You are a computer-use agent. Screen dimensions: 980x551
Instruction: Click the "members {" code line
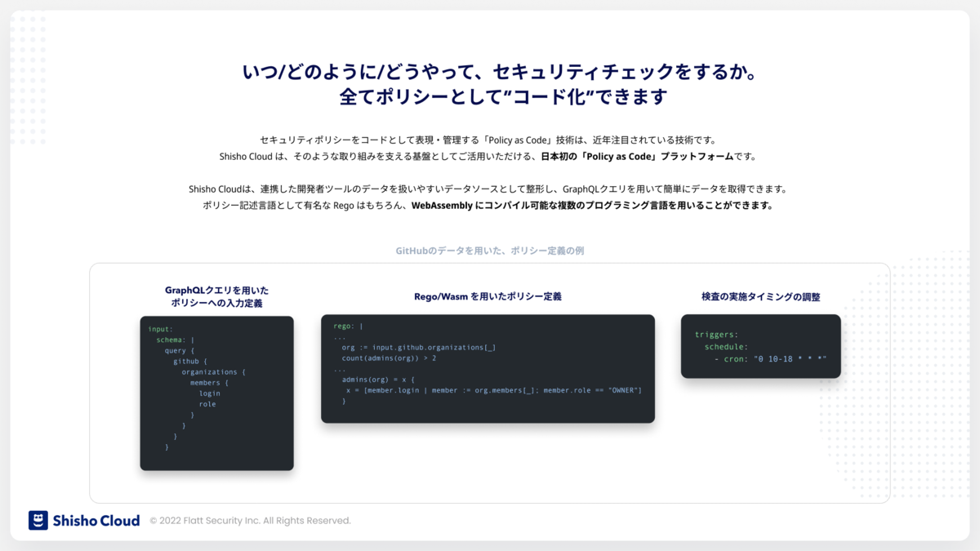pos(210,382)
